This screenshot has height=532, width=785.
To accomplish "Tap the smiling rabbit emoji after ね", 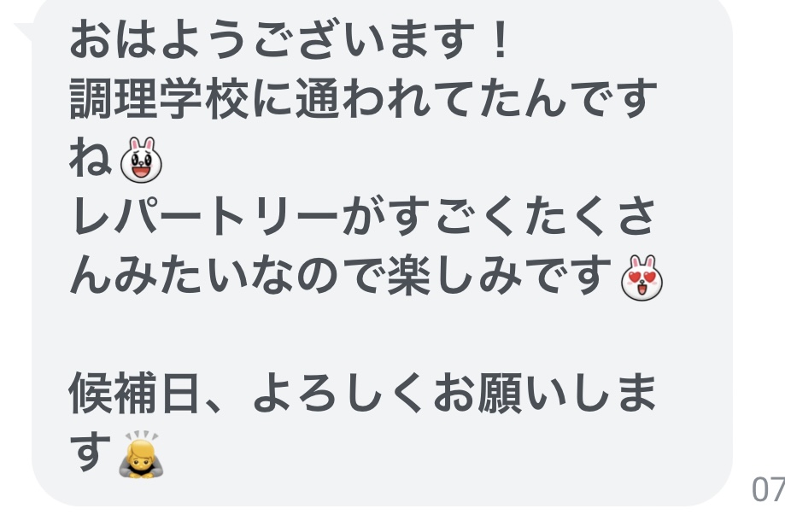I will click(141, 160).
